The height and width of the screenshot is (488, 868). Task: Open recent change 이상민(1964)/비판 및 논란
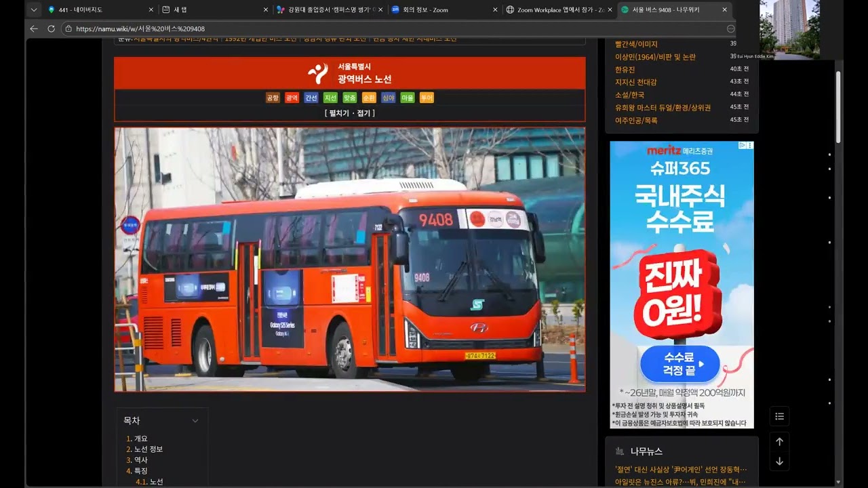(655, 57)
